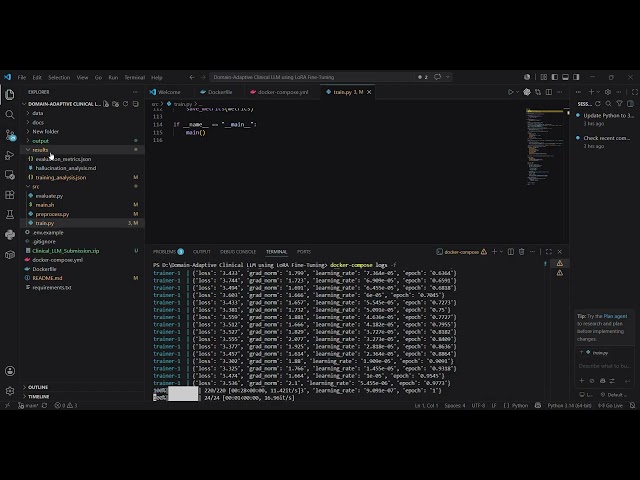Open dropdown next to run button
This screenshot has height=480, width=640.
(x=517, y=92)
